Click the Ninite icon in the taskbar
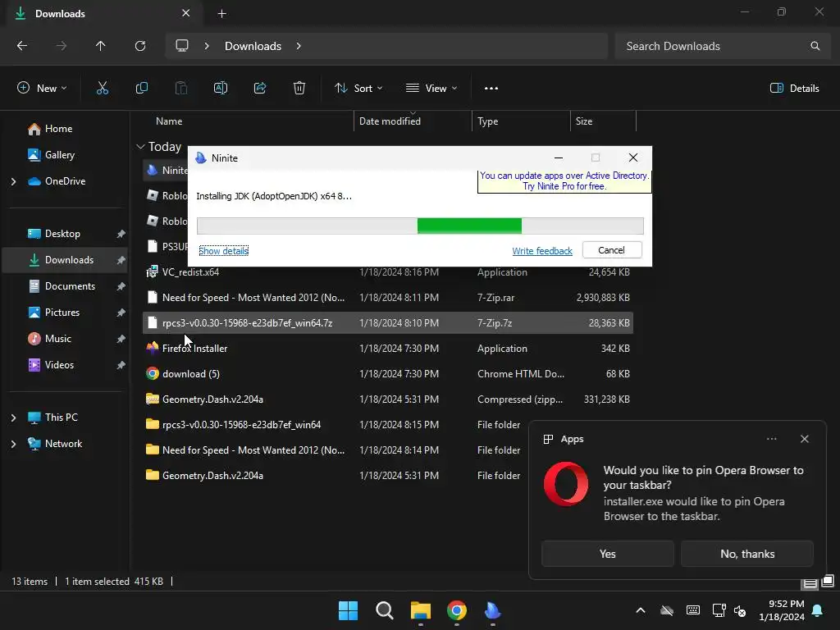This screenshot has width=840, height=630. [492, 610]
